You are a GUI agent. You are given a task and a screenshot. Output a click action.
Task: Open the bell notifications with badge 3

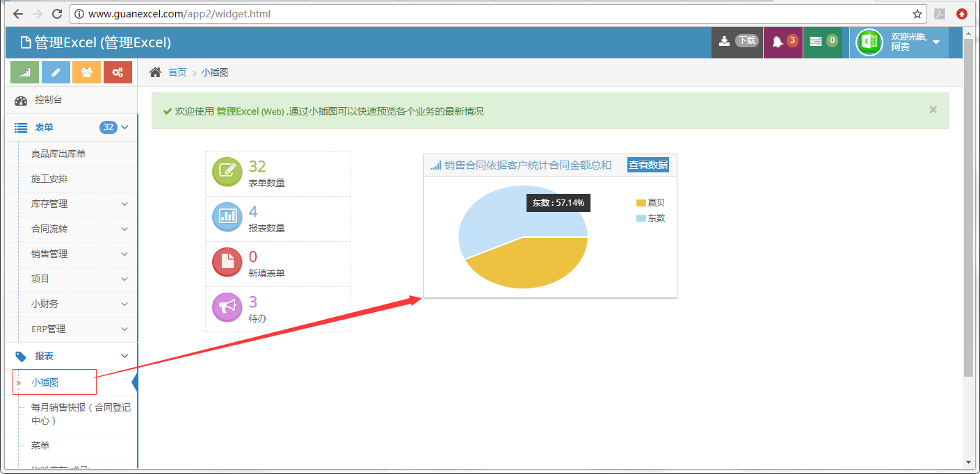tap(783, 42)
